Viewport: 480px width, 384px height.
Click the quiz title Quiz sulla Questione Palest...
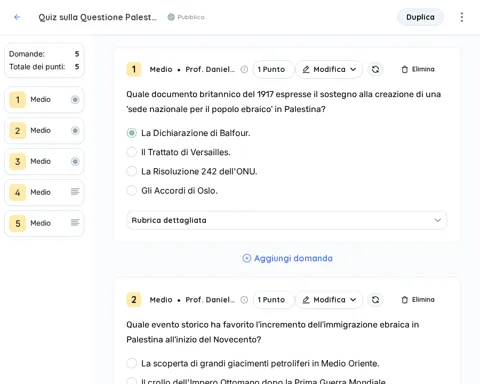pos(97,17)
